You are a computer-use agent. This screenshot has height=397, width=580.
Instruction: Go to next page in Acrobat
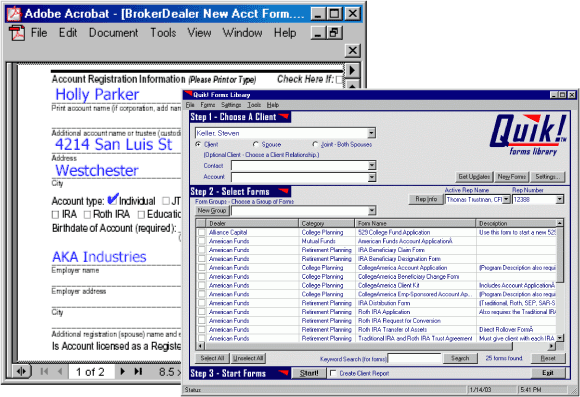click(123, 371)
